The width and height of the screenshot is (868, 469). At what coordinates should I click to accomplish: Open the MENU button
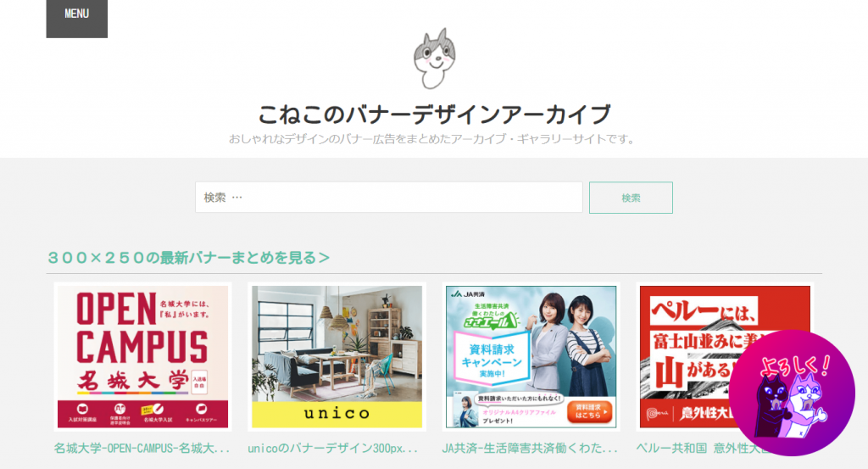pos(77,17)
